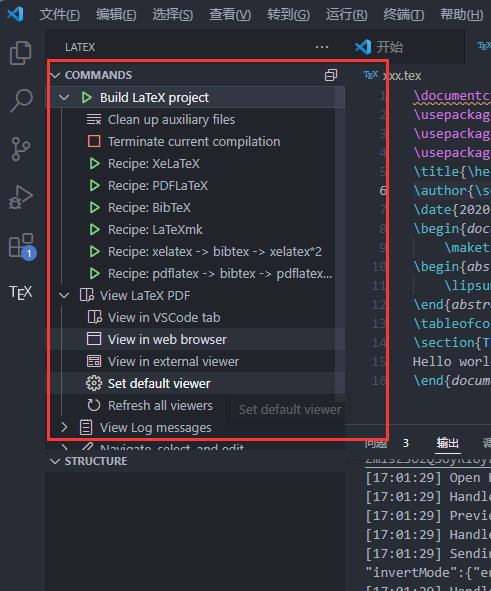Viewport: 491px width, 591px height.
Task: Click the Refresh all viewers icon
Action: 94,406
